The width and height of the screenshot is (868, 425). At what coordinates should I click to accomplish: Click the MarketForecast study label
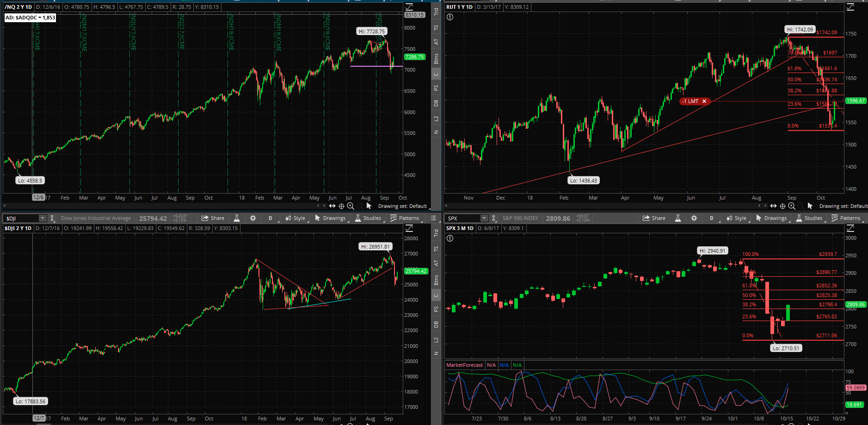click(x=464, y=365)
